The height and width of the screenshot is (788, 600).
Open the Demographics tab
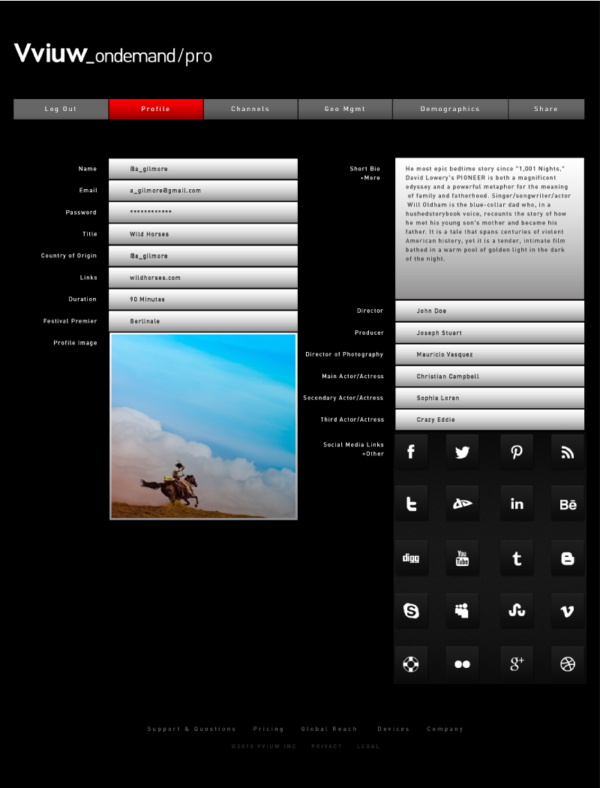450,109
